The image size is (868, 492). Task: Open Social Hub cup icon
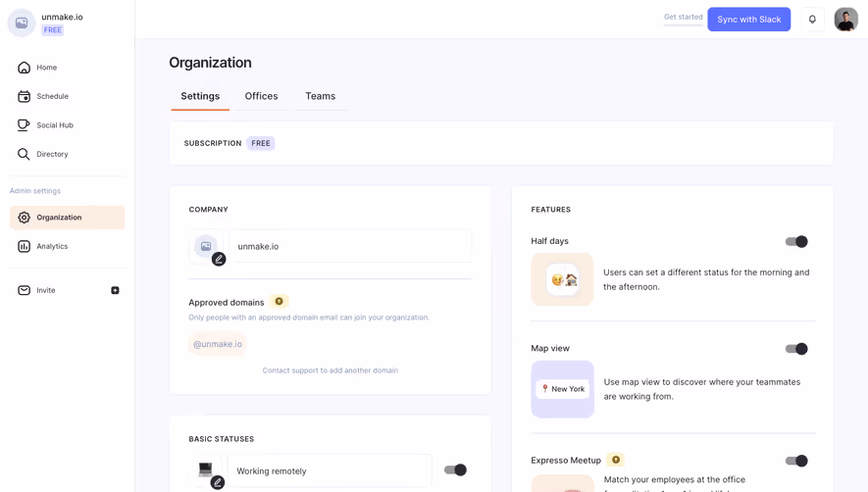[24, 125]
